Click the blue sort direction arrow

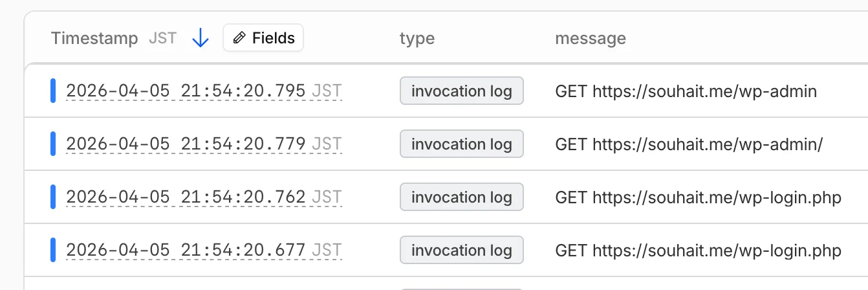pos(201,38)
